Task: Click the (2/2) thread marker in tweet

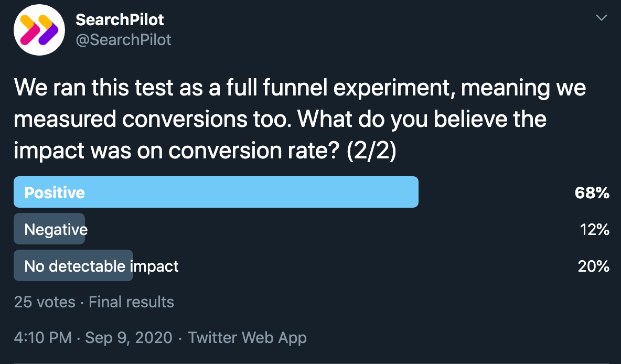Action: pyautogui.click(x=371, y=151)
